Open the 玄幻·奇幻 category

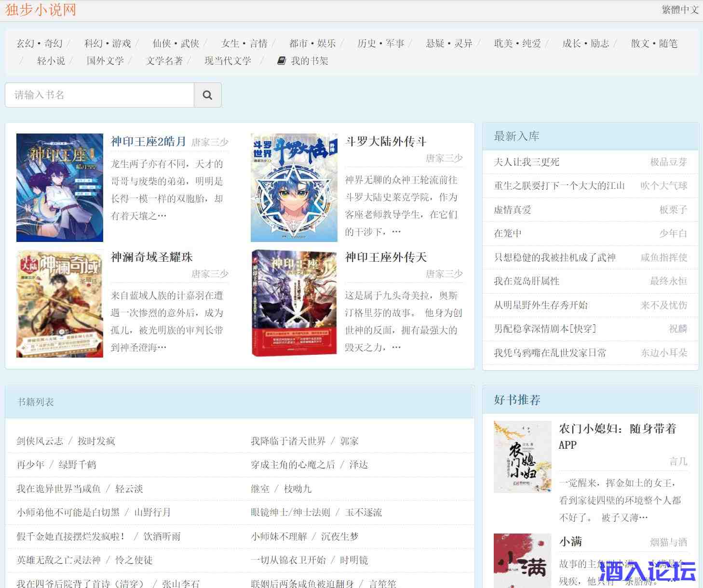point(40,43)
